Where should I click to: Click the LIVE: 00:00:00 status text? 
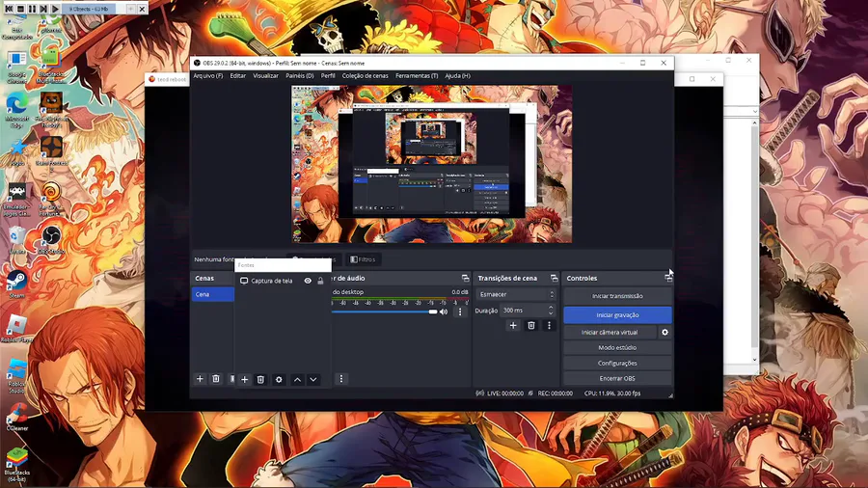click(x=505, y=393)
